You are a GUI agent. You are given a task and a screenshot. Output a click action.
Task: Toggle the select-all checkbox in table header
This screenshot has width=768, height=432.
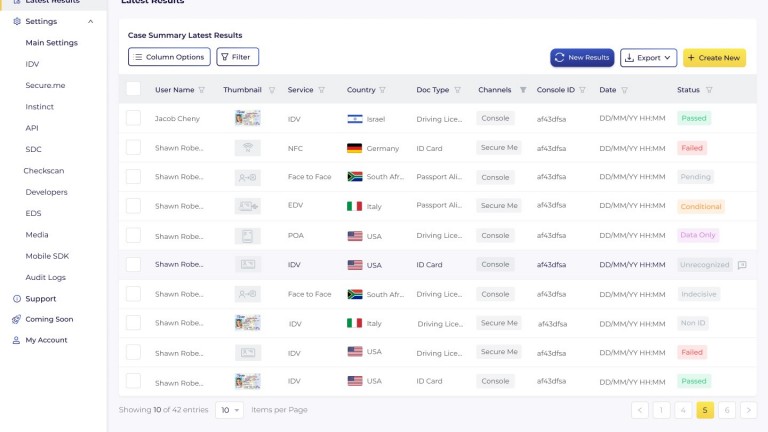tap(133, 90)
